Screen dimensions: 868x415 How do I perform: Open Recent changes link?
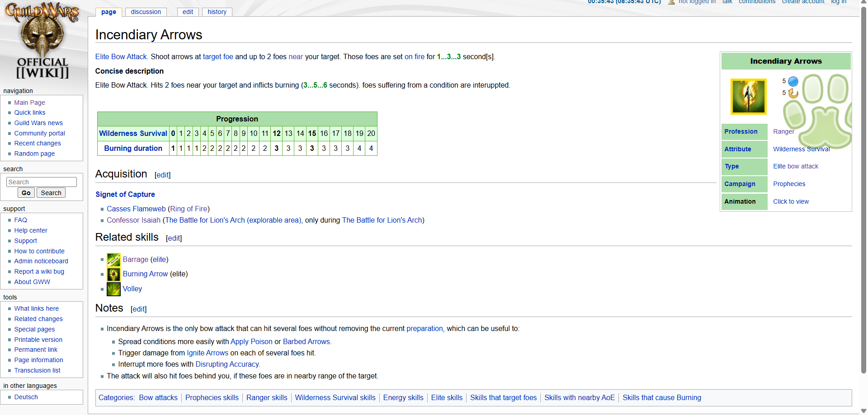[x=37, y=143]
